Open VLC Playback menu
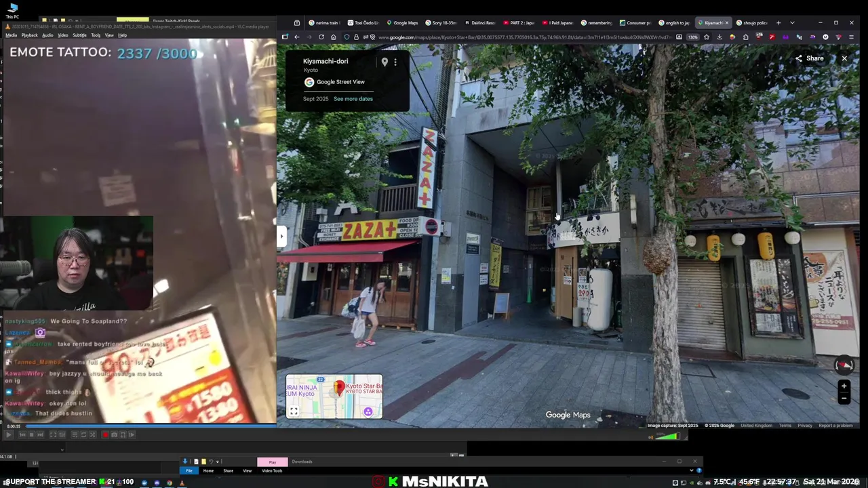 [30, 35]
